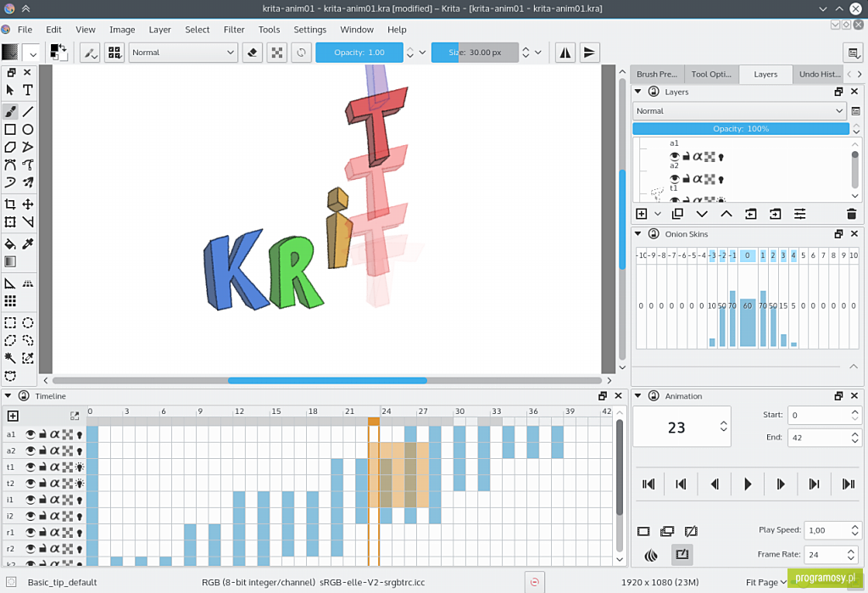Switch to the Tool Options tab
Image resolution: width=868 pixels, height=593 pixels.
point(711,75)
